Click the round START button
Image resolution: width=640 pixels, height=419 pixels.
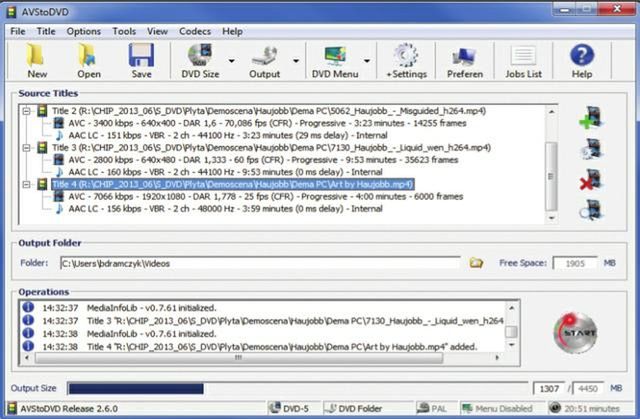pos(576,333)
